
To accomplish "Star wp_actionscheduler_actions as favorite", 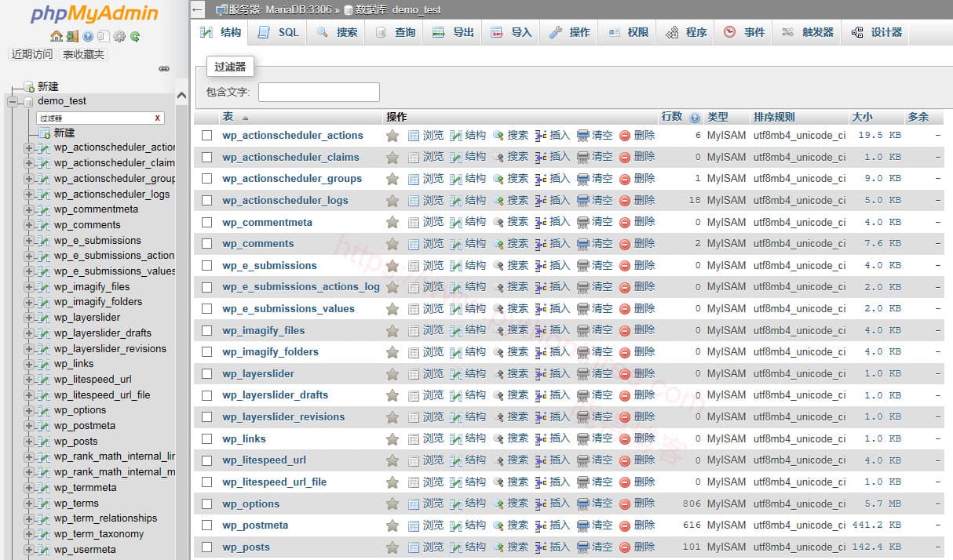I will tap(393, 136).
